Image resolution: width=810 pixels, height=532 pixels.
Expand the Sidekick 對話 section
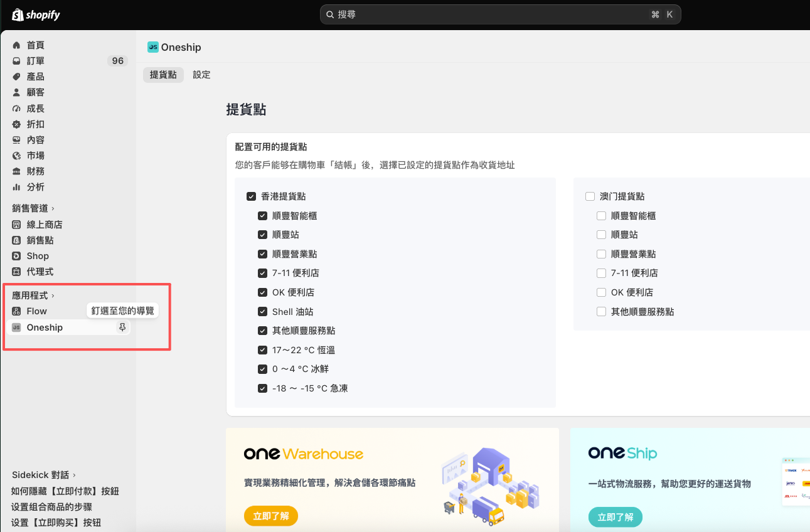[44, 475]
